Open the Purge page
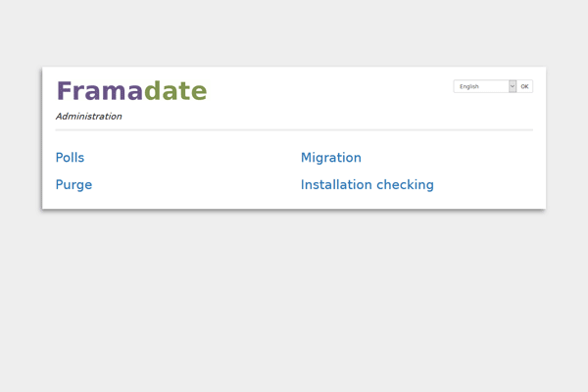The image size is (588, 392). [x=73, y=185]
